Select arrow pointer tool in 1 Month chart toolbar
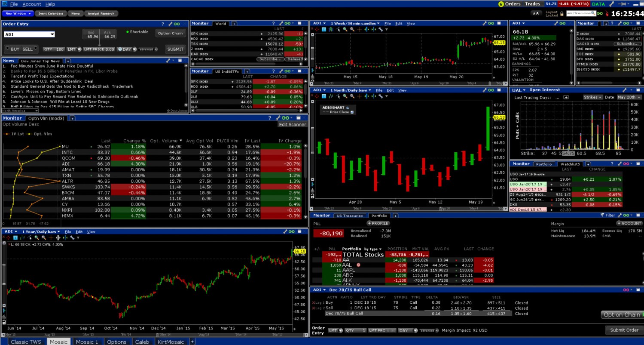The height and width of the screenshot is (345, 644). point(339,96)
